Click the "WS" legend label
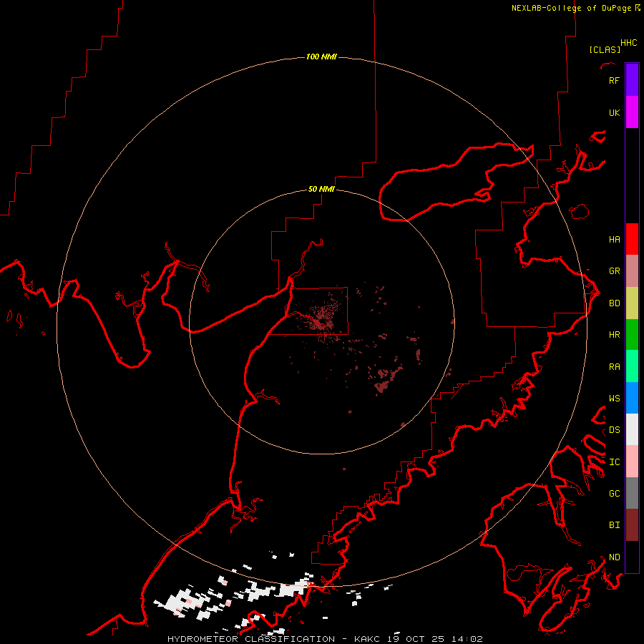Viewport: 644px width, 644px height. click(614, 399)
